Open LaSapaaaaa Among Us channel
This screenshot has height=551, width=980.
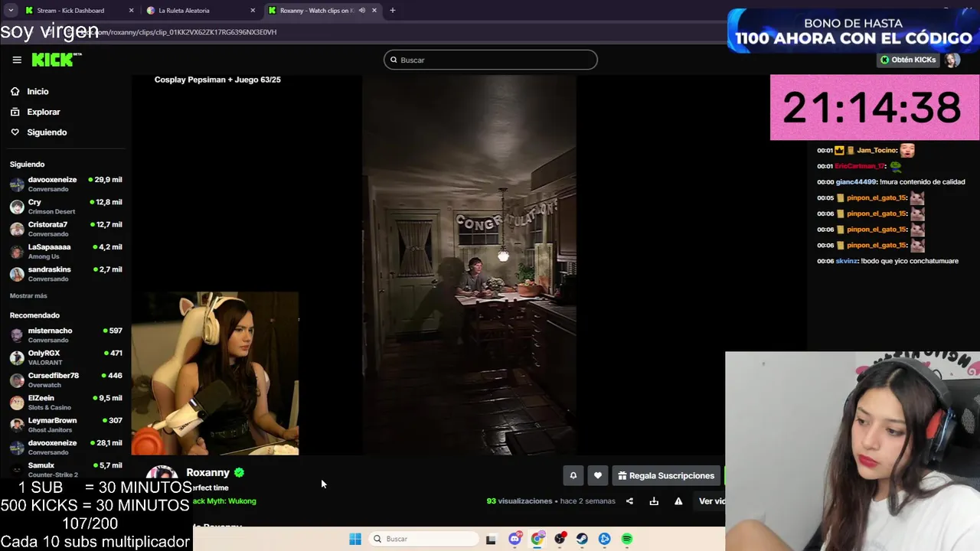pos(66,251)
